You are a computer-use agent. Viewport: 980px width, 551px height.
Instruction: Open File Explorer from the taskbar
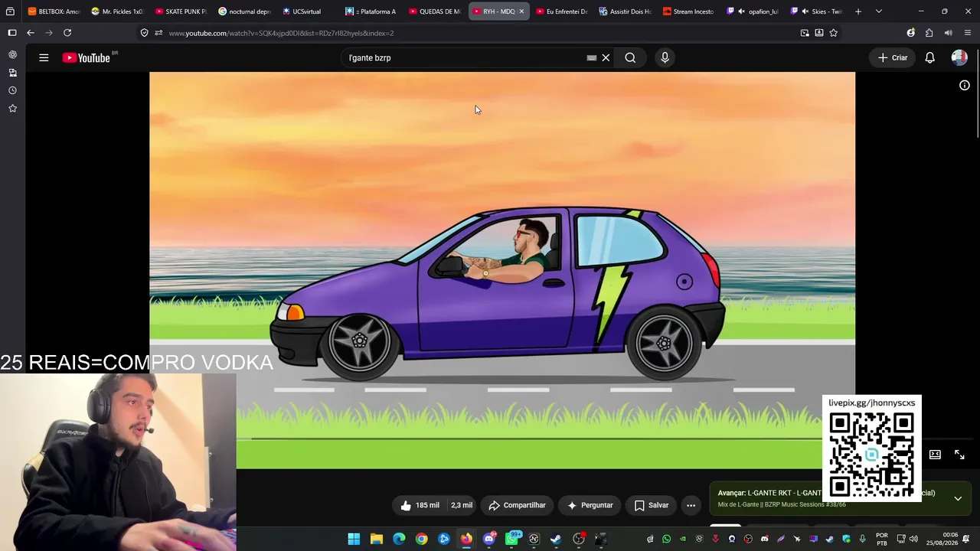[x=377, y=539]
